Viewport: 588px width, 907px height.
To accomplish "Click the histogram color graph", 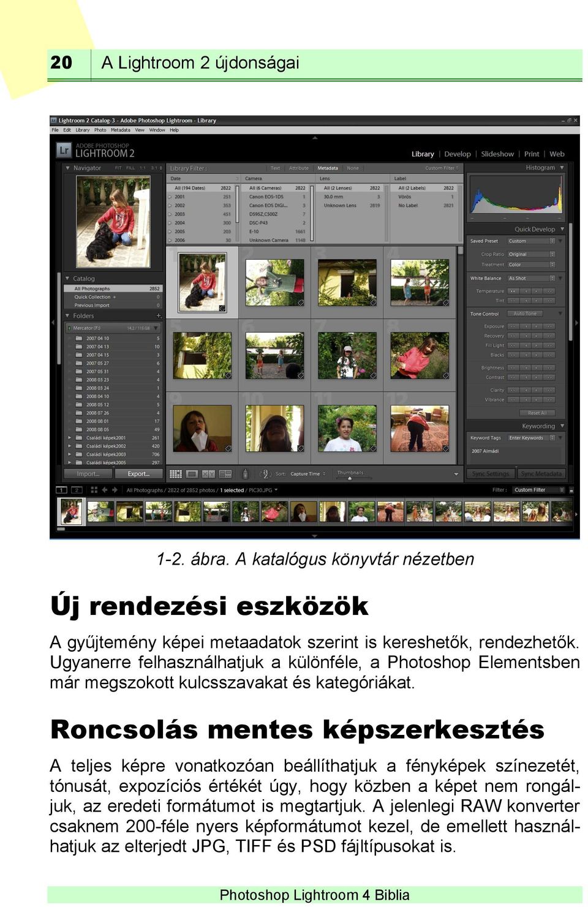I will point(516,195).
